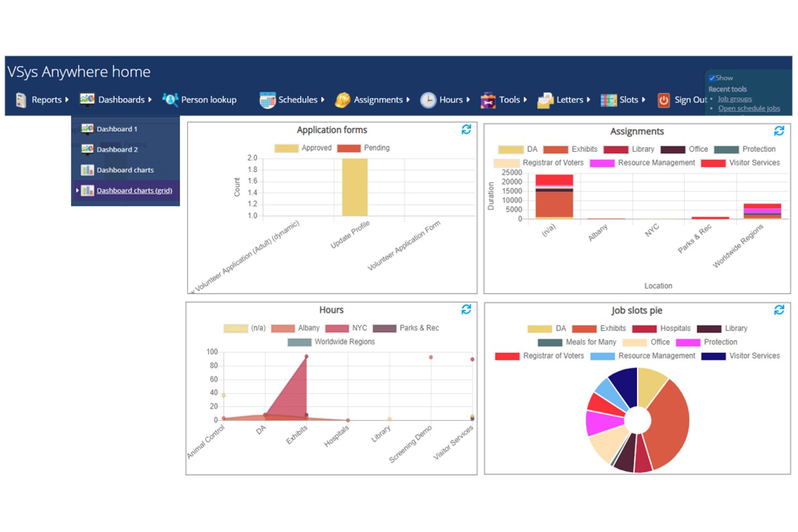Viewport: 798px width, 532px height.
Task: Click the Tools toolbox icon
Action: click(488, 100)
